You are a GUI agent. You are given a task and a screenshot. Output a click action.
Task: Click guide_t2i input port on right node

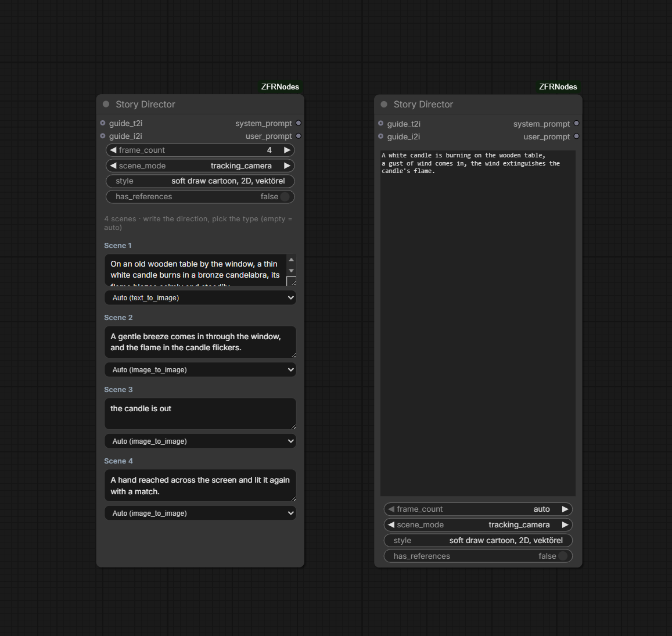tap(380, 124)
